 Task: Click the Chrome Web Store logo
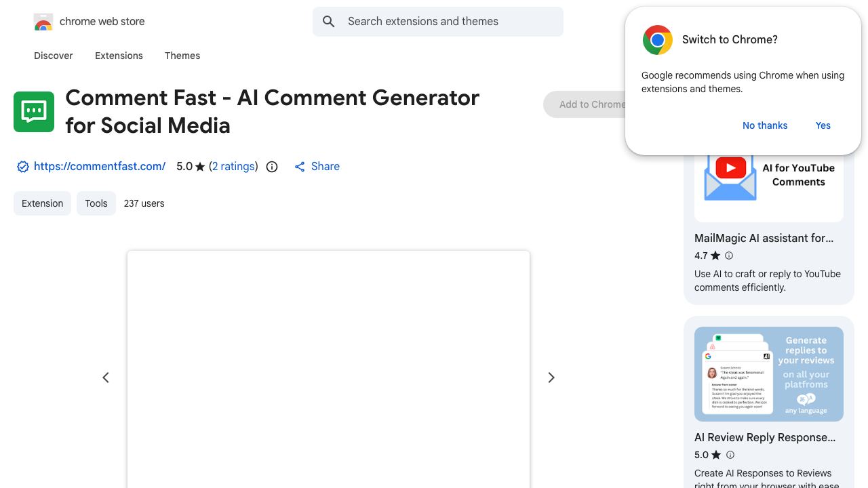point(43,22)
